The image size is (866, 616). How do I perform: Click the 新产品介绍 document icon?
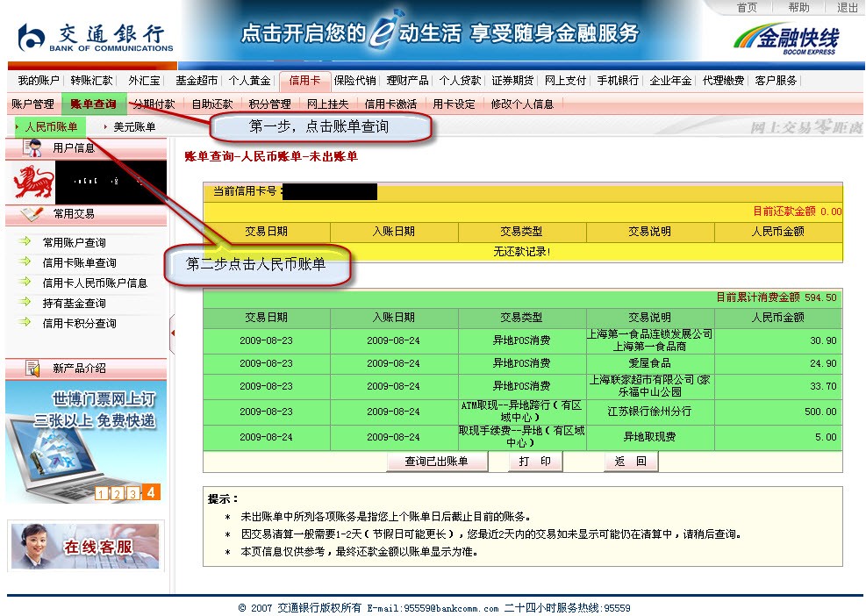point(32,368)
